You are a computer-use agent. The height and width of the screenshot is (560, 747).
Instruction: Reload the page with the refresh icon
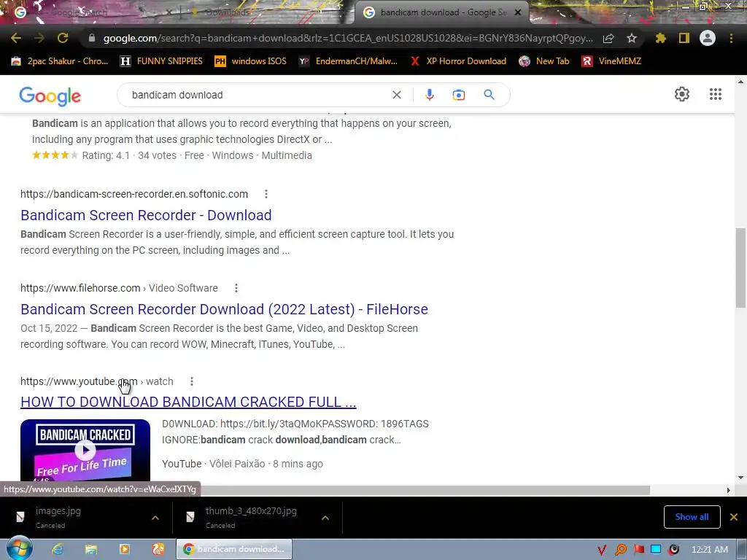63,38
